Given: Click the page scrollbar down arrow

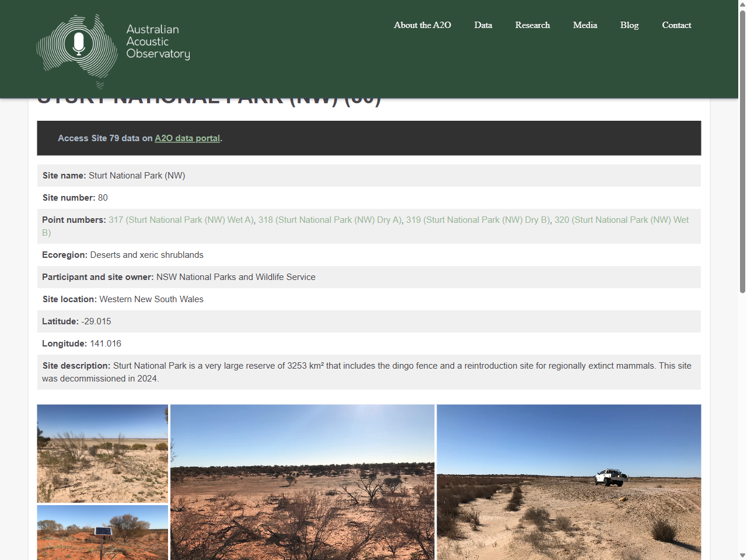Looking at the screenshot, I should [742, 555].
